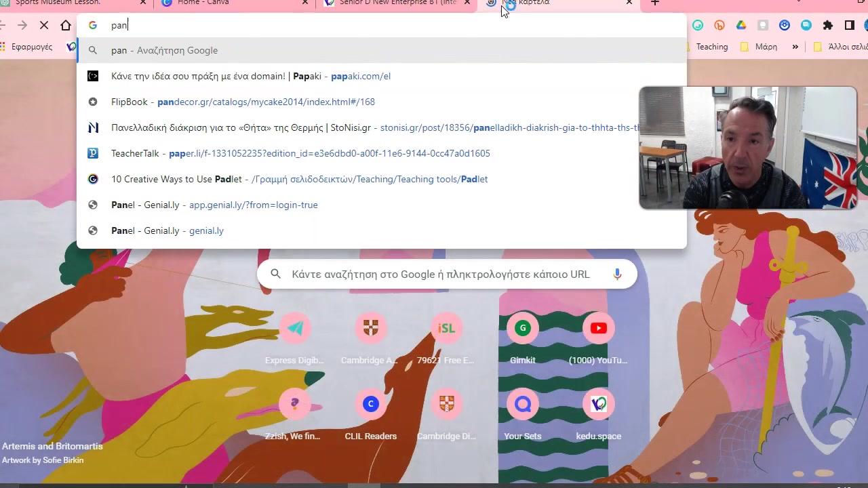The height and width of the screenshot is (488, 868).
Task: Open the Gimkit shortcut
Action: [x=523, y=338]
